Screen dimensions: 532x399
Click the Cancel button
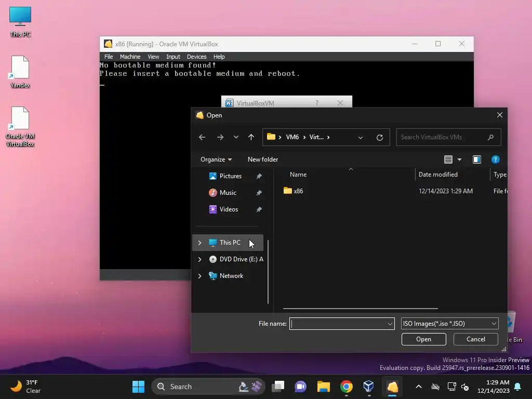476,339
